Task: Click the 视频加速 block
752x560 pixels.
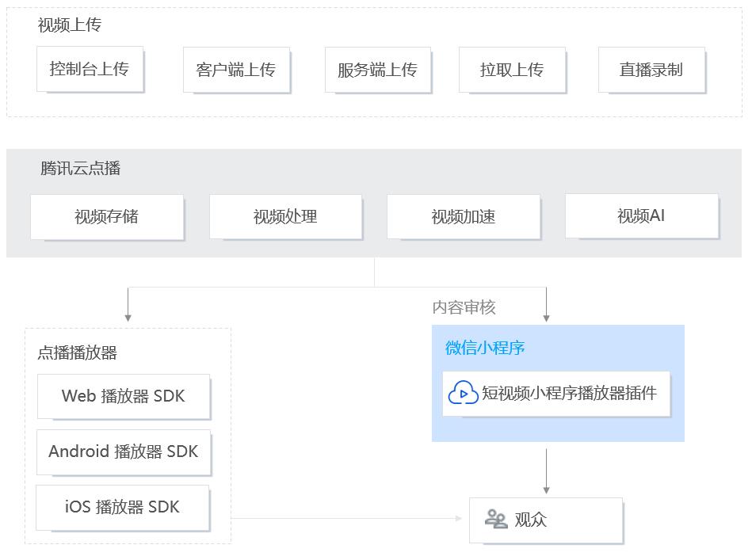Action: tap(464, 217)
